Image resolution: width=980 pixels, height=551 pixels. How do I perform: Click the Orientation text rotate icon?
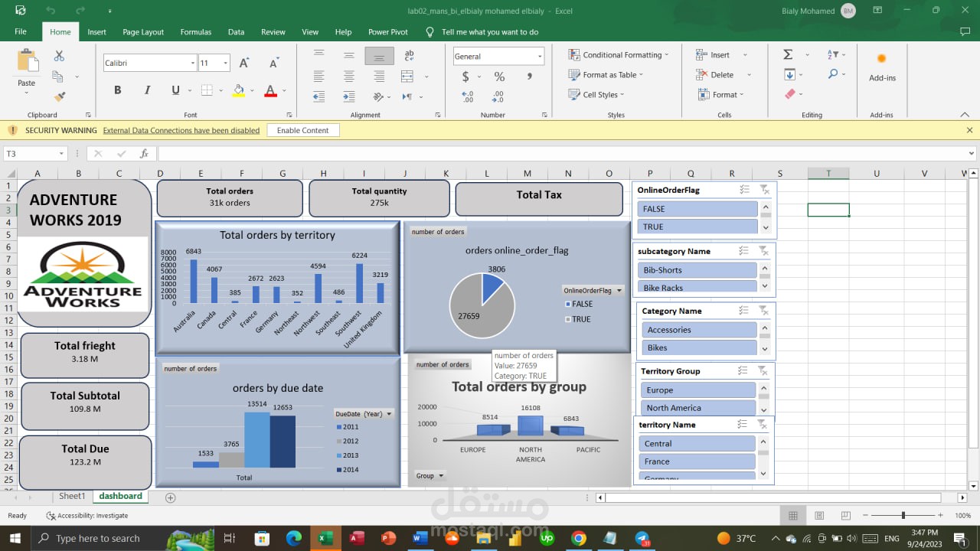click(x=378, y=96)
